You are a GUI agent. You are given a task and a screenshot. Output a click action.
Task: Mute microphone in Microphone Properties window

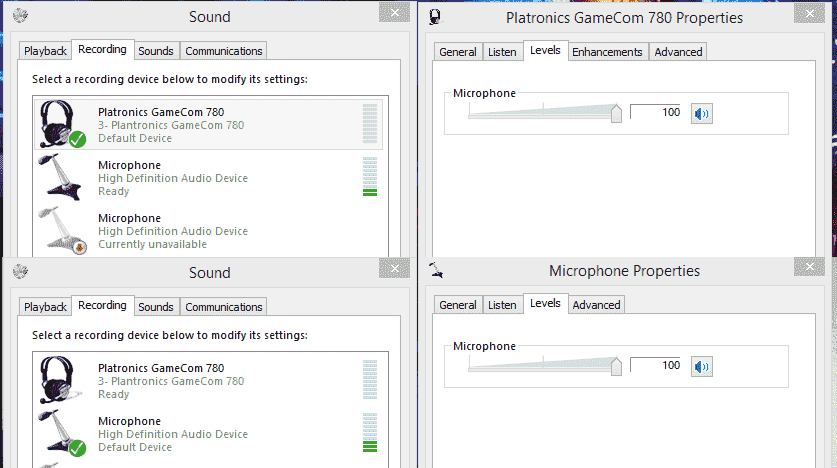click(701, 367)
